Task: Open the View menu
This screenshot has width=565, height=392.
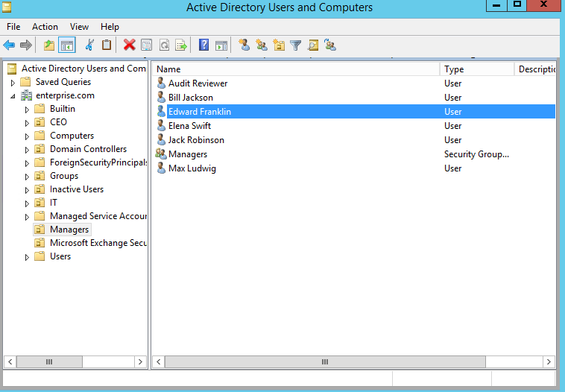Action: 79,27
